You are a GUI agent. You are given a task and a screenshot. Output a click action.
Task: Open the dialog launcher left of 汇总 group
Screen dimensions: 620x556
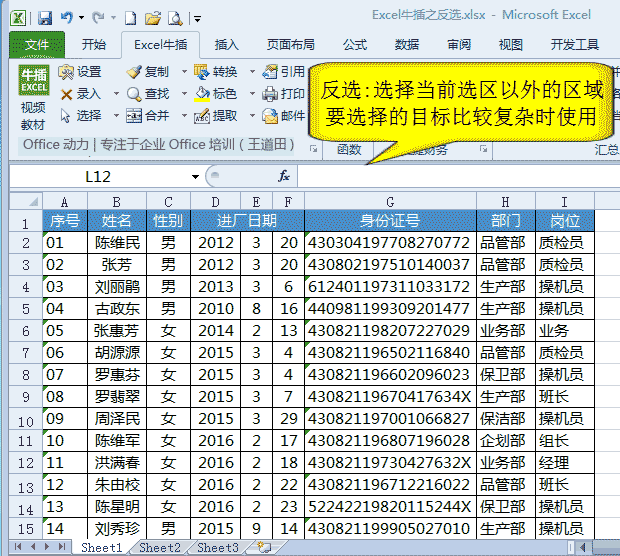click(484, 149)
